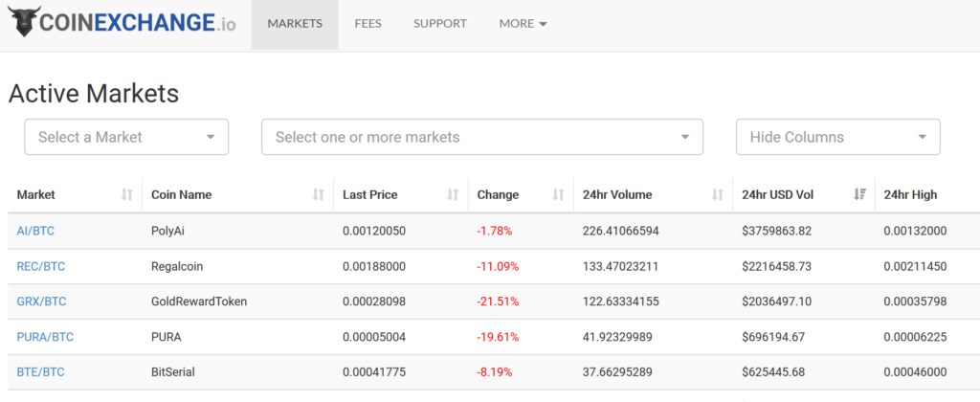The height and width of the screenshot is (402, 980).
Task: Click the -19.61% change value
Action: tap(498, 337)
